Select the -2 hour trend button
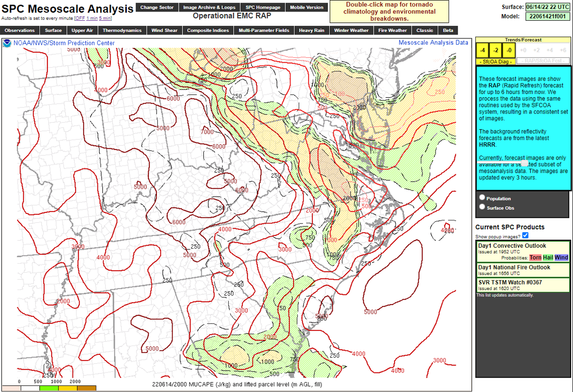The height and width of the screenshot is (392, 573). tap(496, 50)
